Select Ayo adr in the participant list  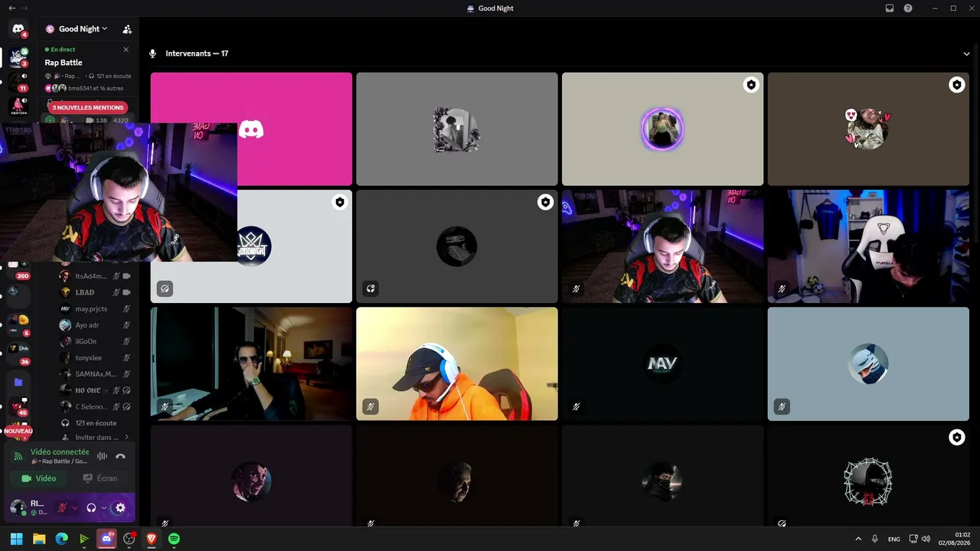95,325
